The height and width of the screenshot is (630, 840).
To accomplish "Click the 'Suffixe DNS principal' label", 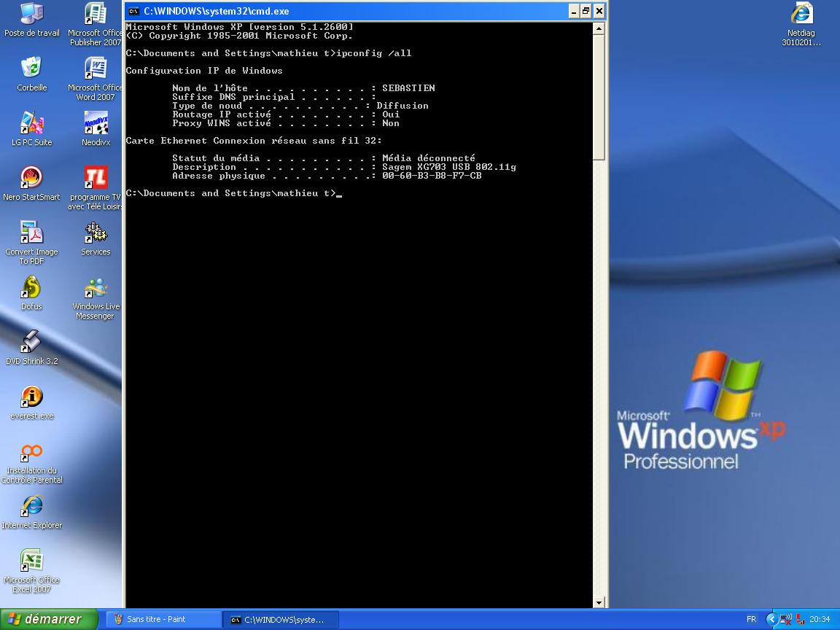I will coord(233,97).
